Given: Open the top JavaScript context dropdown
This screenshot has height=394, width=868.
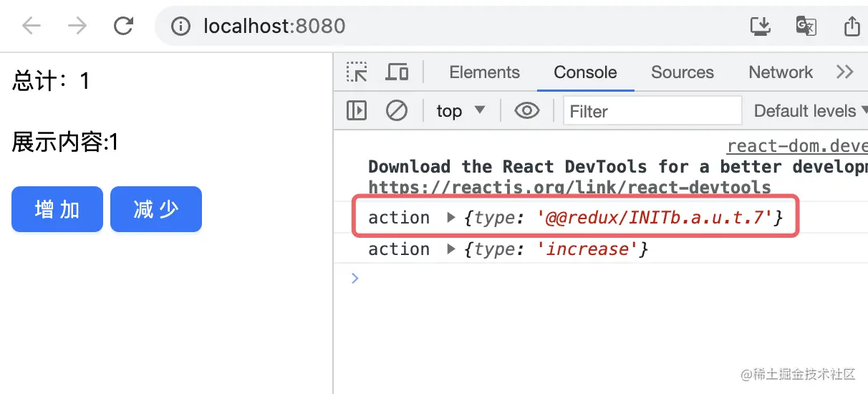Looking at the screenshot, I should coord(460,111).
